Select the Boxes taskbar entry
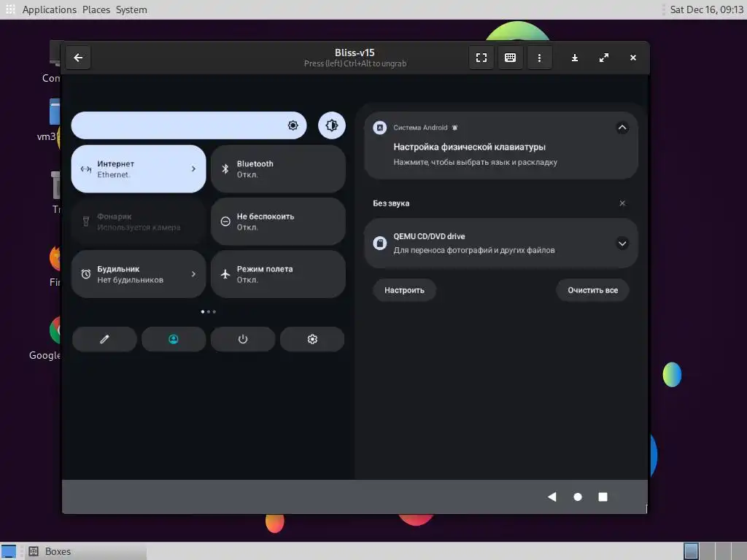The width and height of the screenshot is (747, 560). [x=86, y=551]
